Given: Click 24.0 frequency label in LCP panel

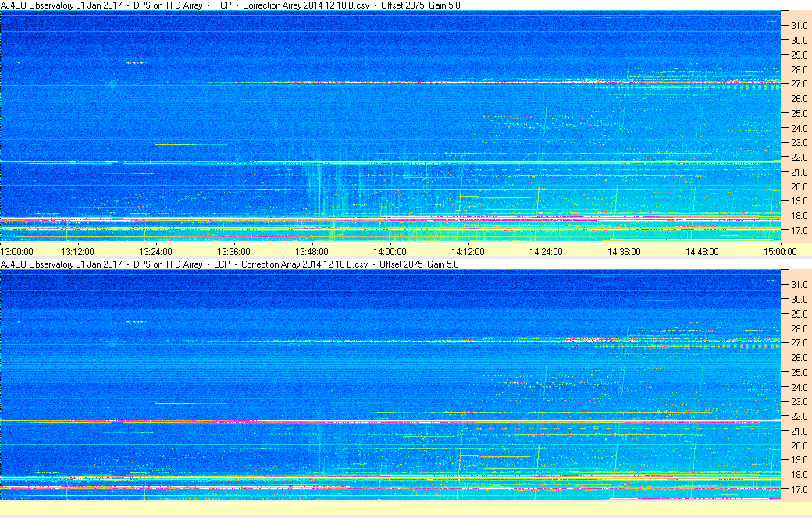Looking at the screenshot, I should (x=796, y=387).
